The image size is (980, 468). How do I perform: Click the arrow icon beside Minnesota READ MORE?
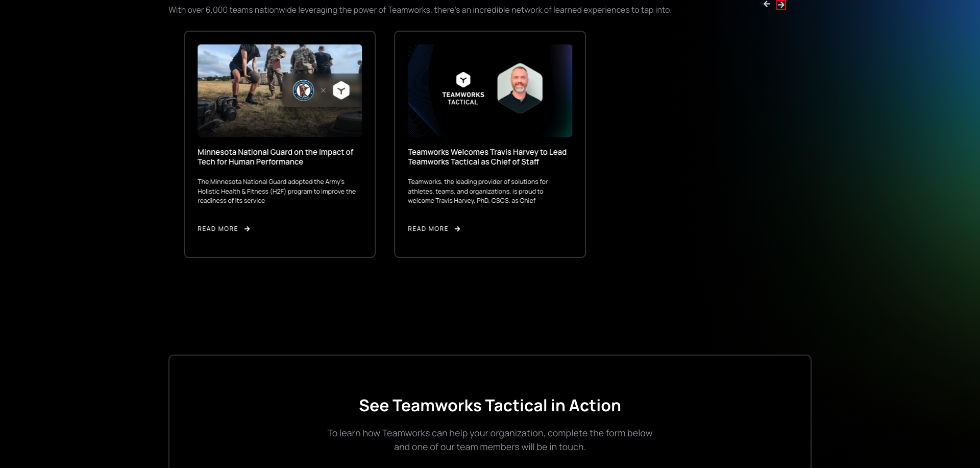247,229
